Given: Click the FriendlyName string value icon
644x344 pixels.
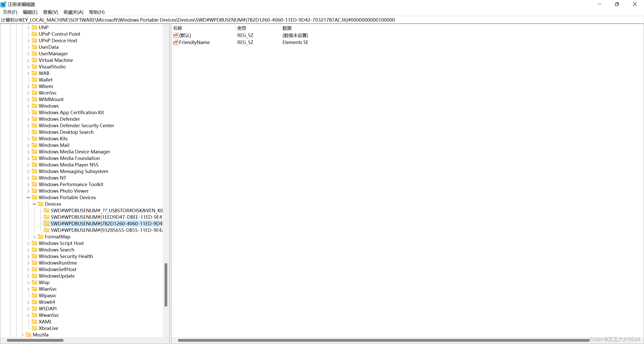Looking at the screenshot, I should point(175,42).
